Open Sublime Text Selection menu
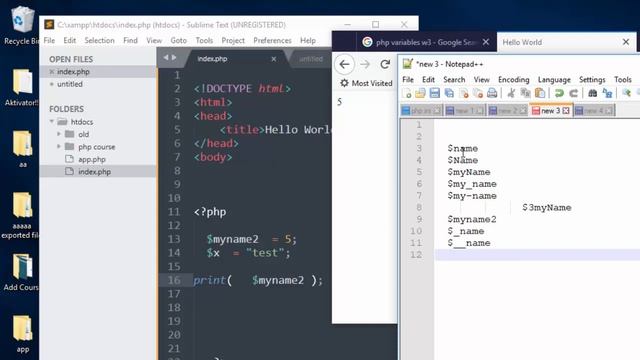The width and height of the screenshot is (640, 360). point(100,40)
